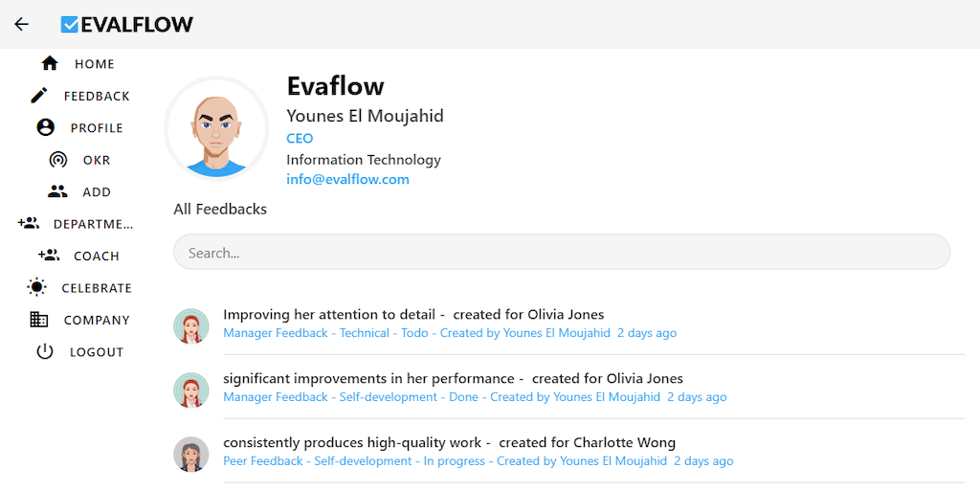Viewport: 980px width, 490px height.
Task: Select the CELEBRATE menu label
Action: [97, 288]
